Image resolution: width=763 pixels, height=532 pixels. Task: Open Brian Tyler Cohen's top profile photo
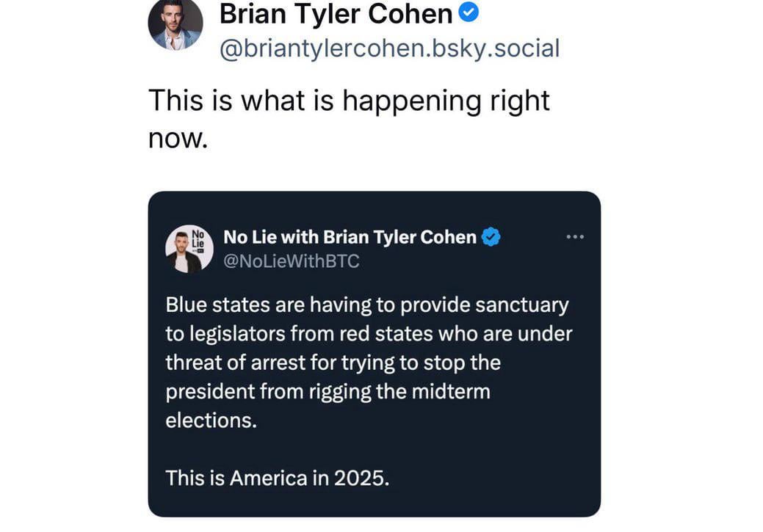coord(175,24)
